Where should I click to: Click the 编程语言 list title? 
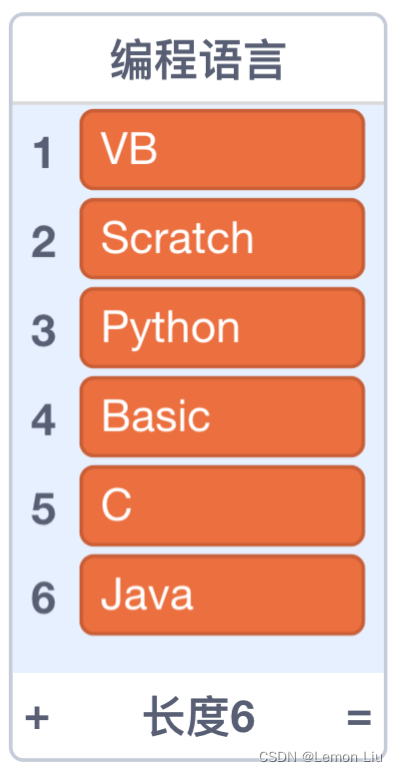[198, 60]
